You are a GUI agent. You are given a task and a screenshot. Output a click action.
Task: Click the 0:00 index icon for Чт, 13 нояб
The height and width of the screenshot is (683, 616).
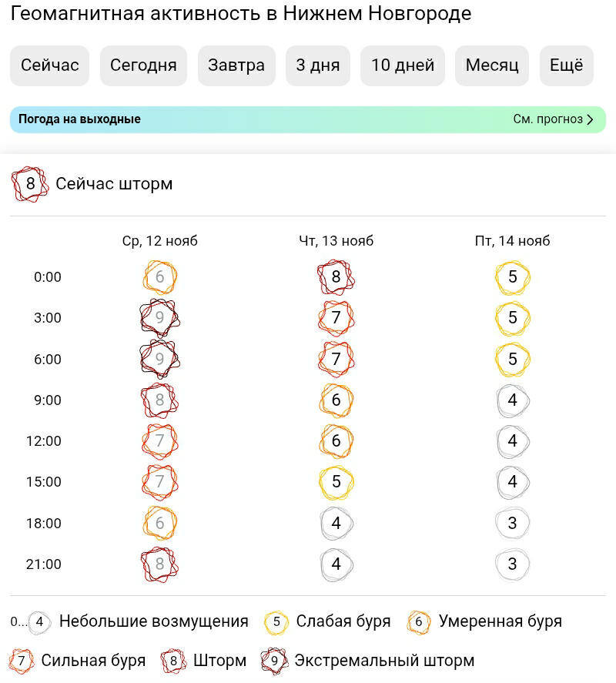point(336,277)
